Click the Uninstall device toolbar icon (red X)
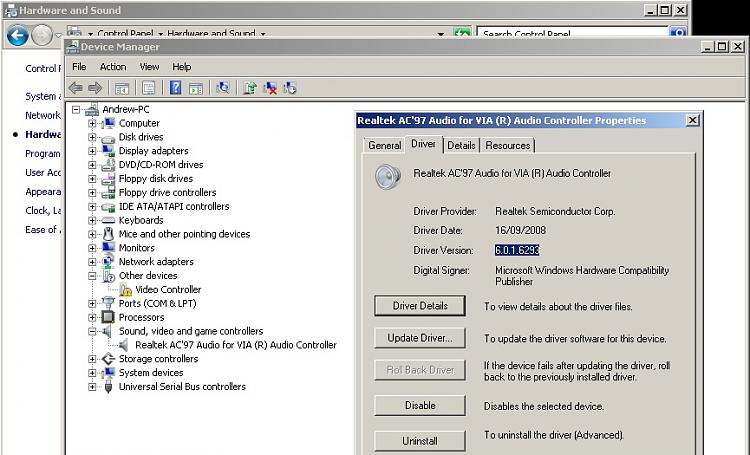Screen dimensions: 750x455 pyautogui.click(x=270, y=88)
